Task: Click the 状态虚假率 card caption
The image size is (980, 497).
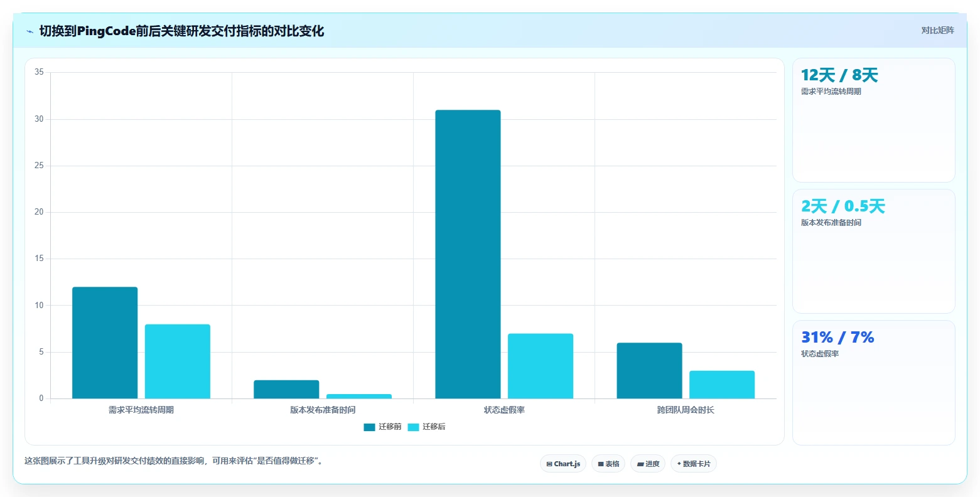Action: [820, 354]
